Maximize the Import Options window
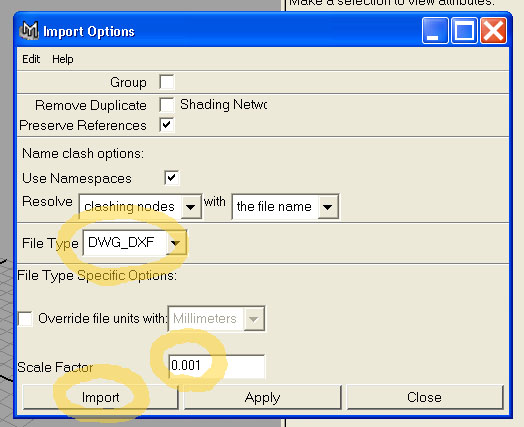The image size is (524, 427). (x=464, y=31)
